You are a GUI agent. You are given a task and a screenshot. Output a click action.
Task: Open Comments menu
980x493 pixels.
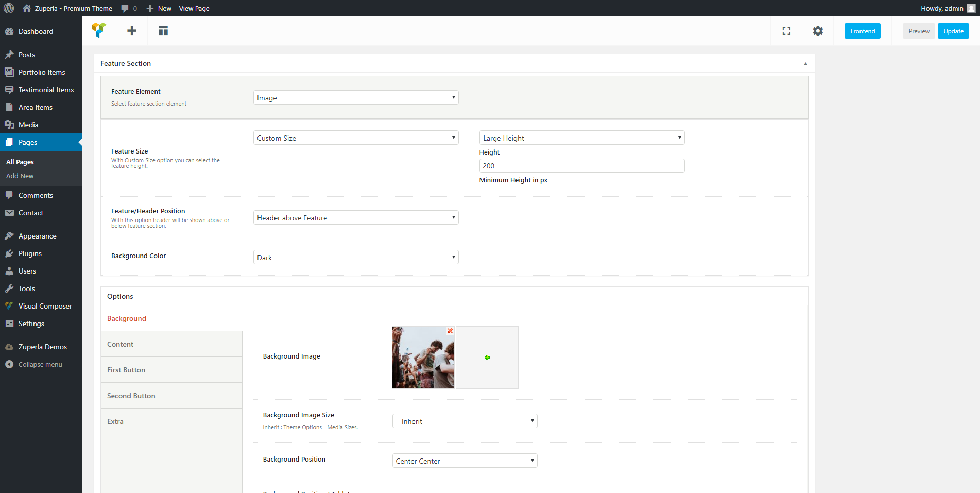tap(41, 195)
